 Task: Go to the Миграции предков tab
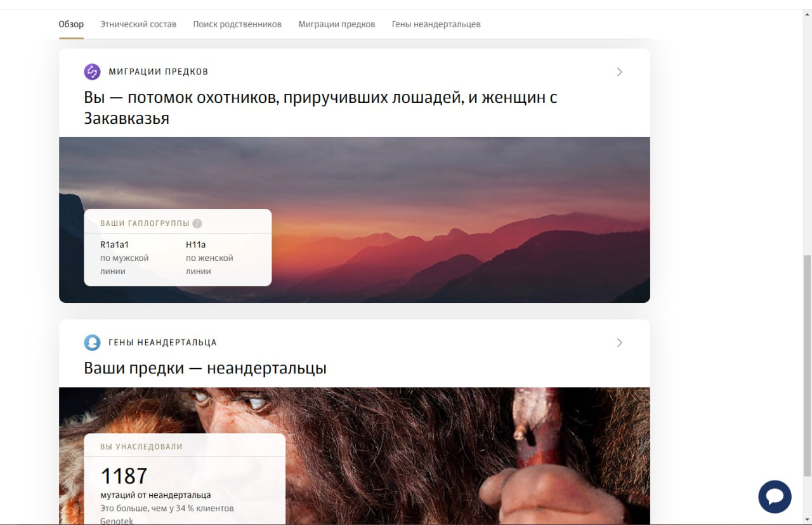337,24
